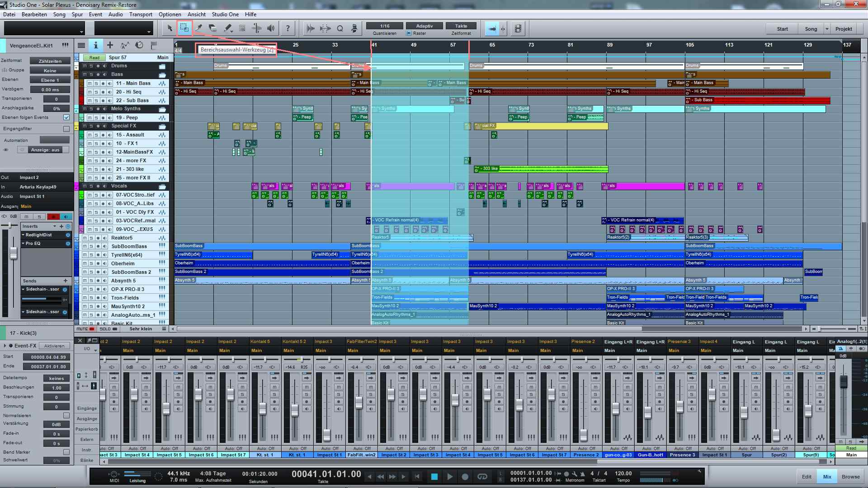The image size is (868, 488).
Task: Open the marker track flag icon
Action: click(154, 45)
